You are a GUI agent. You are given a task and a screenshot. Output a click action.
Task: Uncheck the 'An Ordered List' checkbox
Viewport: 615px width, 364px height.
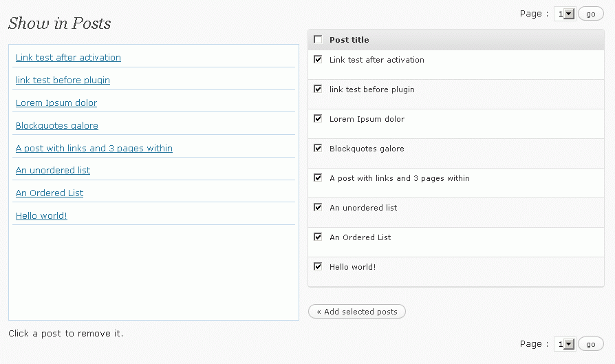pos(318,237)
